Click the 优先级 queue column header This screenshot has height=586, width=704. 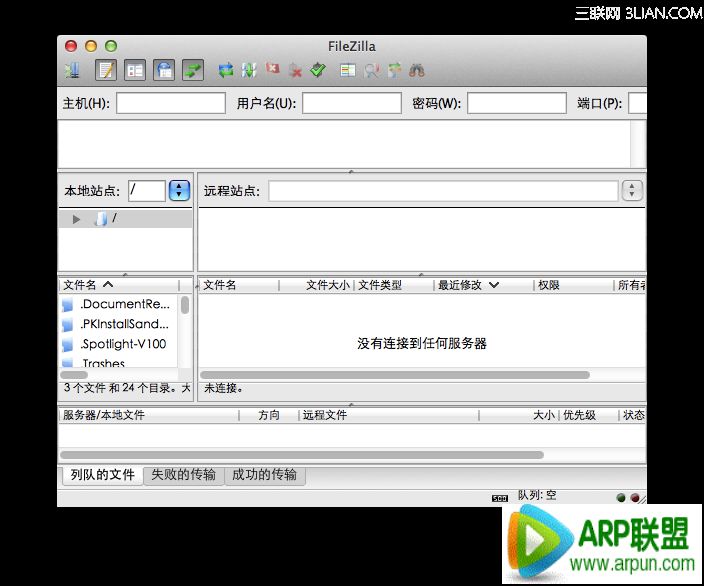[589, 415]
